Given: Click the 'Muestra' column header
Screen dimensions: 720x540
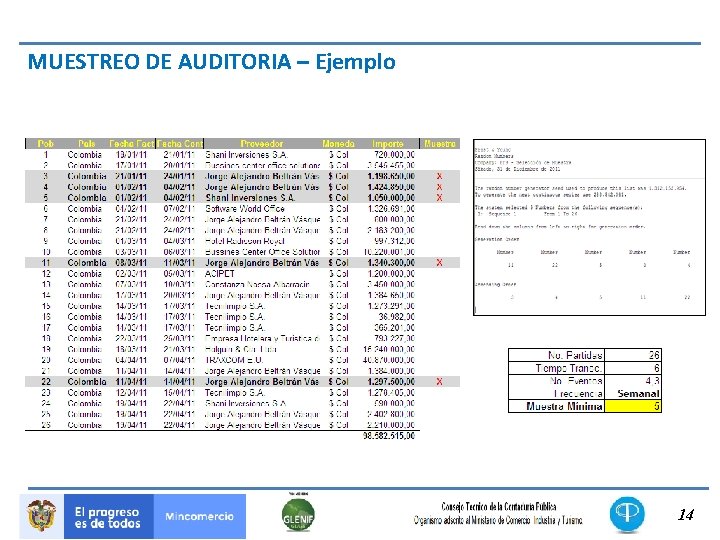Looking at the screenshot, I should (440, 144).
